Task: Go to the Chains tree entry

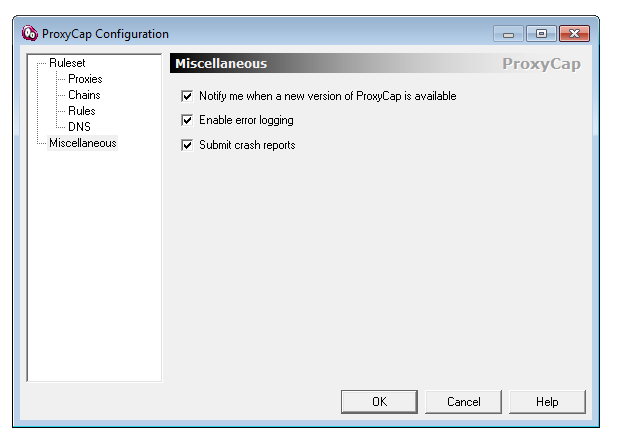Action: click(x=84, y=95)
